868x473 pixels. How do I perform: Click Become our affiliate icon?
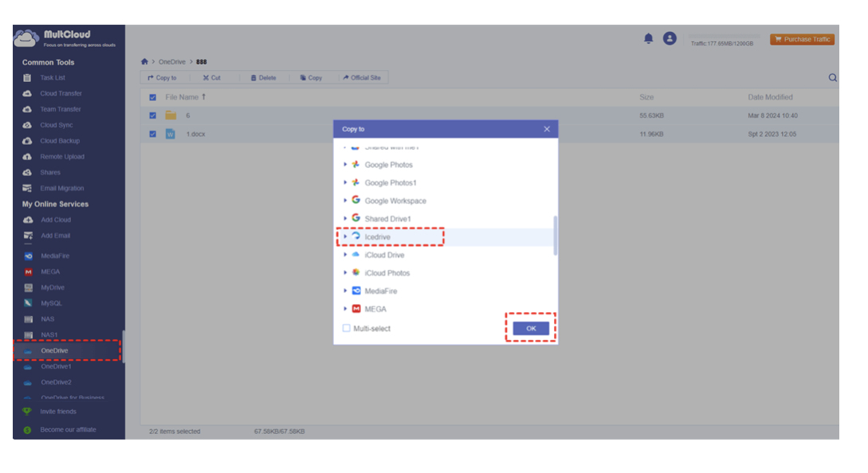tap(27, 430)
